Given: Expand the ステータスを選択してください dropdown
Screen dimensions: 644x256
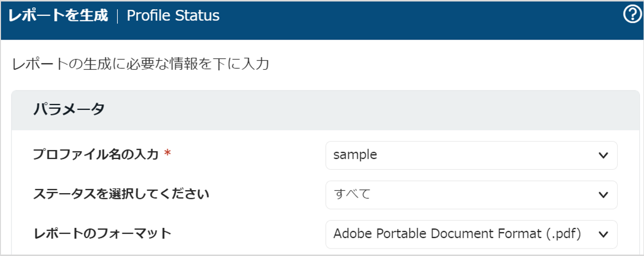Looking at the screenshot, I should (471, 195).
